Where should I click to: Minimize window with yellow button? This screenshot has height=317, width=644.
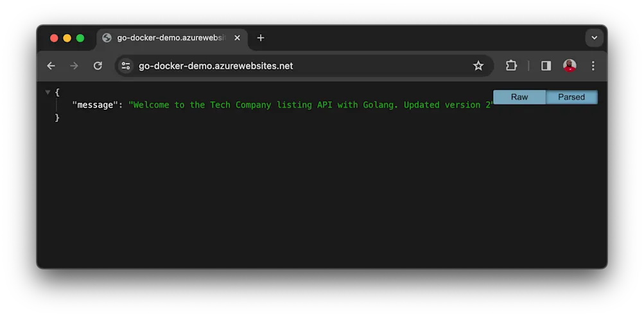[67, 39]
